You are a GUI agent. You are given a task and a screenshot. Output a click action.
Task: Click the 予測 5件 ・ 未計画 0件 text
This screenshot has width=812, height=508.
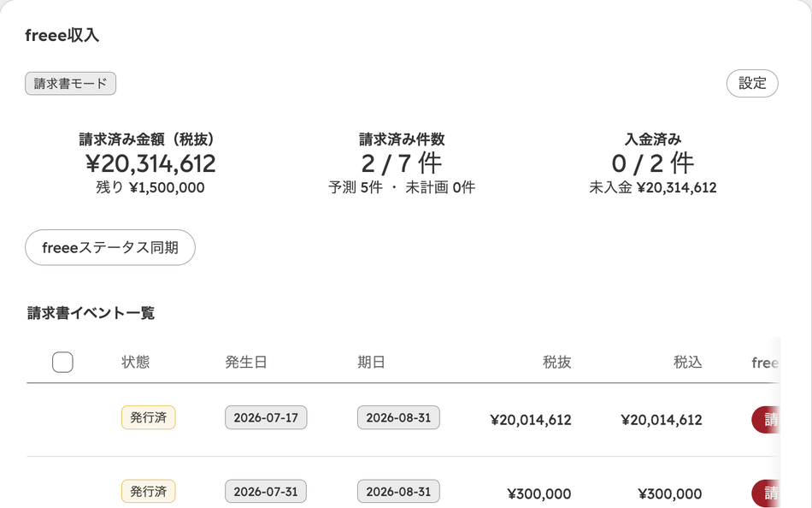pos(402,187)
